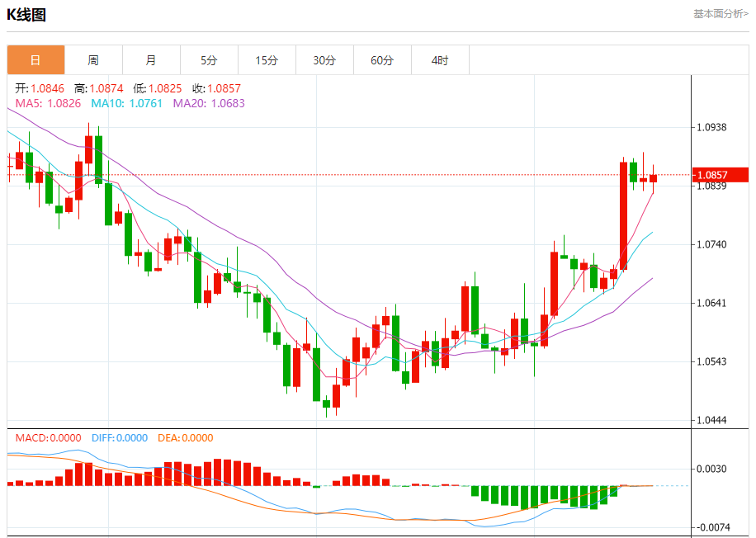Switch to the 周 weekly tab
The height and width of the screenshot is (538, 756).
(93, 60)
